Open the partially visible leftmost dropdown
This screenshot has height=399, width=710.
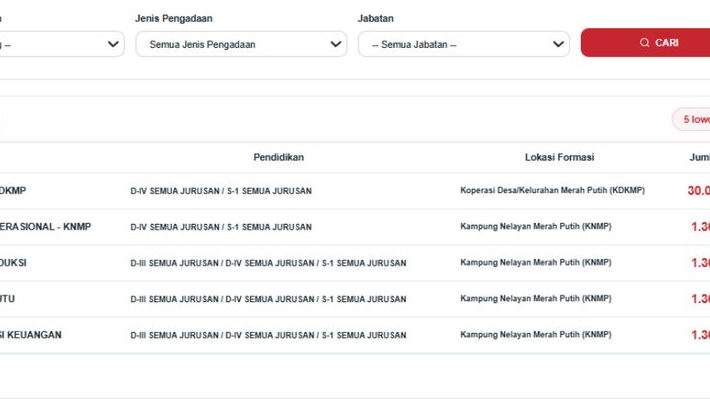(62, 44)
